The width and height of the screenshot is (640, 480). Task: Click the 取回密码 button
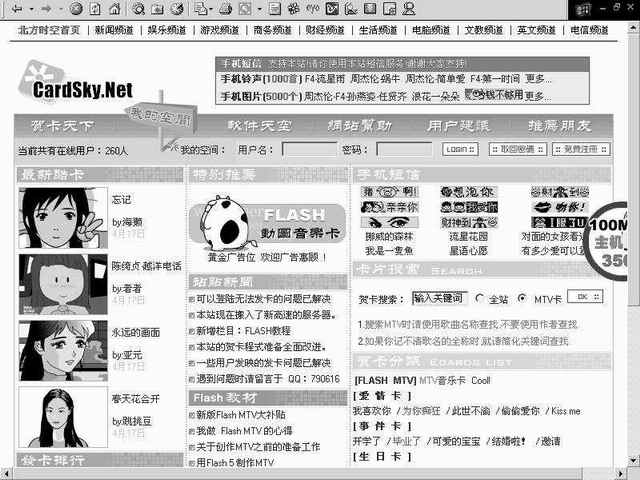[518, 149]
